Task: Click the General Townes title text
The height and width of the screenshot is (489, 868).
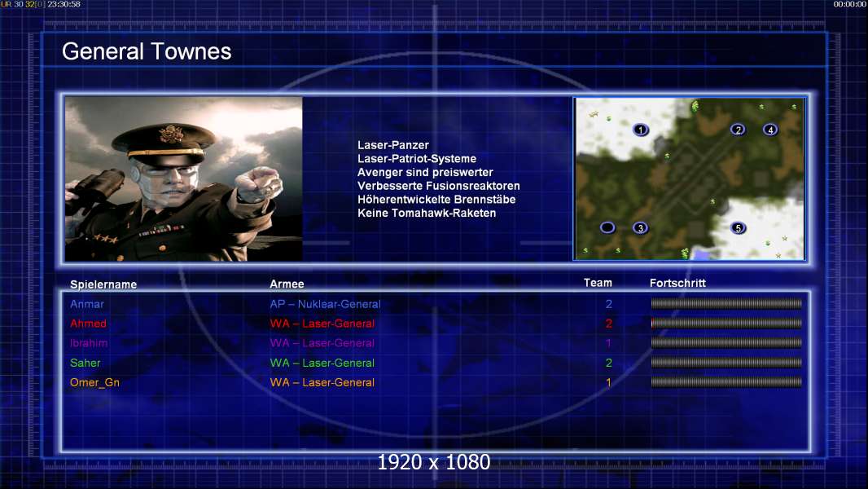Action: click(x=147, y=51)
